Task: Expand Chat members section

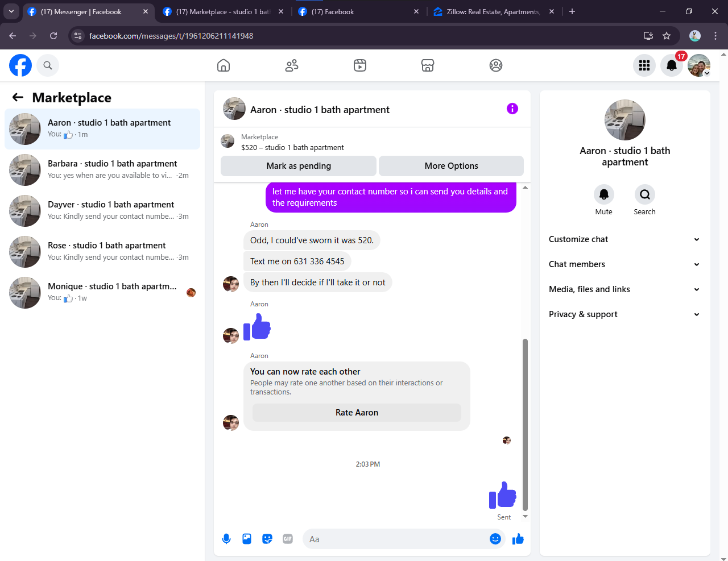Action: point(624,264)
